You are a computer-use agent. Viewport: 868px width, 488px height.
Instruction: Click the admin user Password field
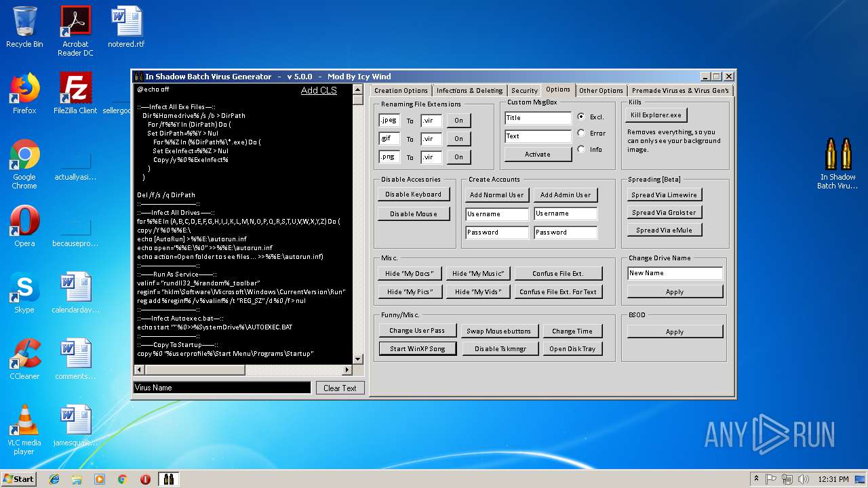(x=566, y=232)
